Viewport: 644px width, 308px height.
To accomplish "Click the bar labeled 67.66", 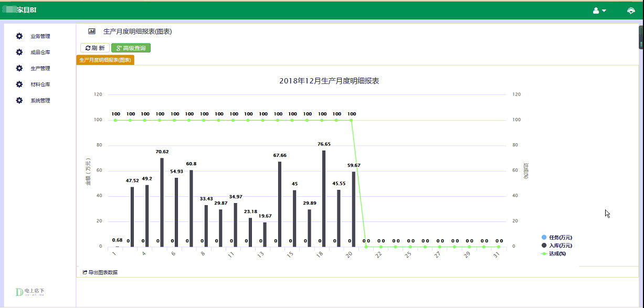I will click(x=280, y=204).
